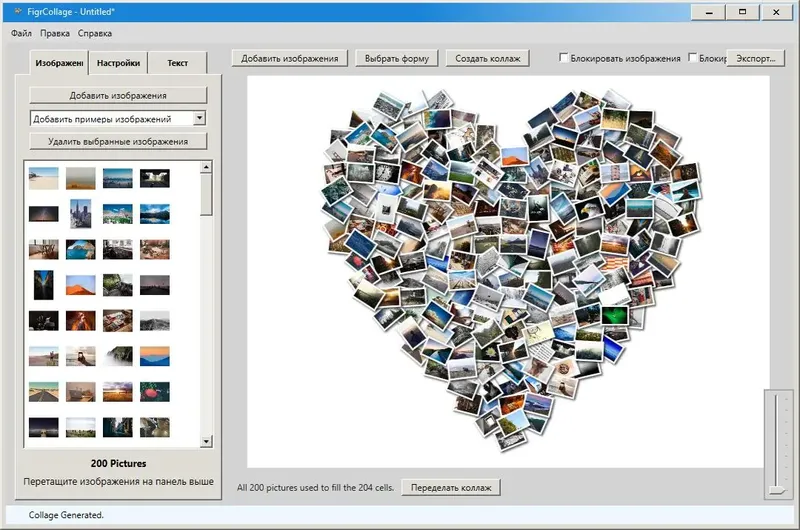The image size is (800, 530).
Task: Select the dark tunnel opening thumbnail
Action: (x=155, y=178)
